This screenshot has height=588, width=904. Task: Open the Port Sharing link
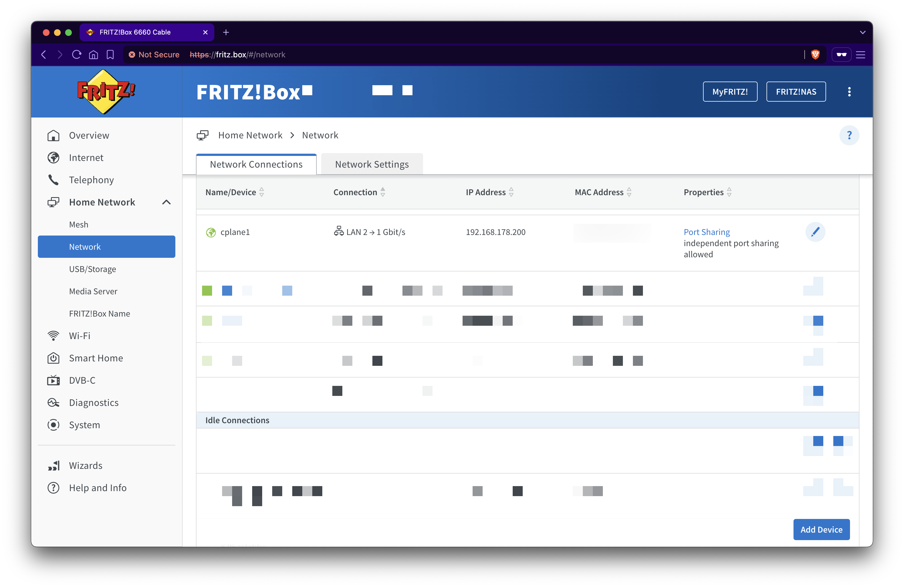[x=706, y=232]
